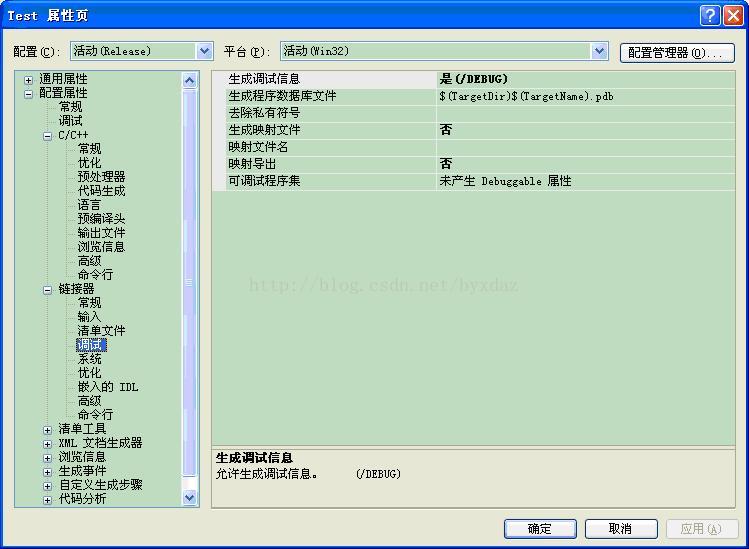Select the C/C++ label
The height and width of the screenshot is (549, 749).
coord(73,135)
